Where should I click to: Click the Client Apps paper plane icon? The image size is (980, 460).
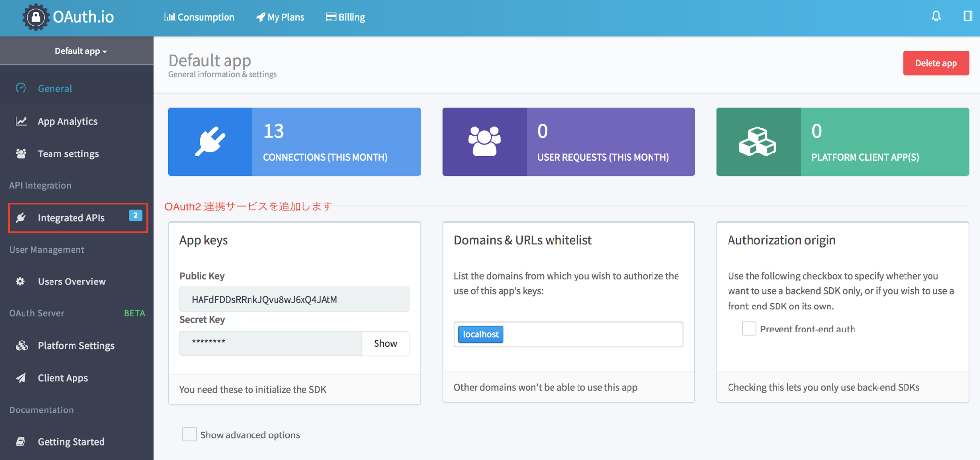(x=21, y=378)
